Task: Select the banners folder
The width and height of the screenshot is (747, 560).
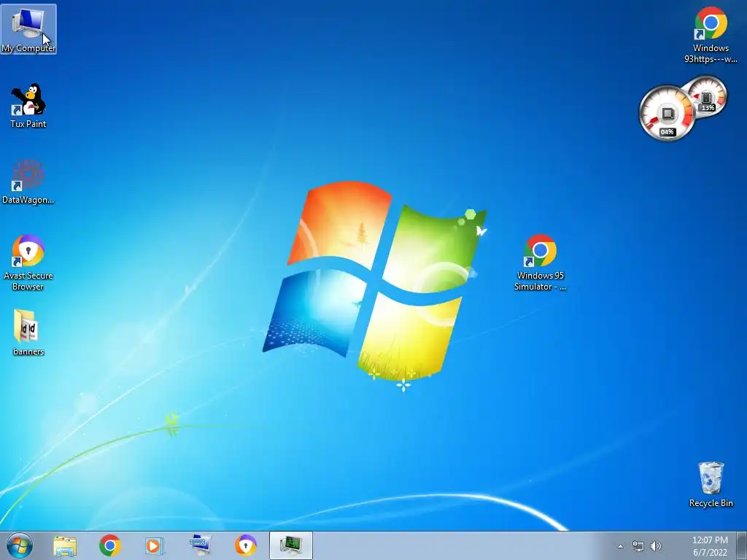Action: [x=28, y=332]
